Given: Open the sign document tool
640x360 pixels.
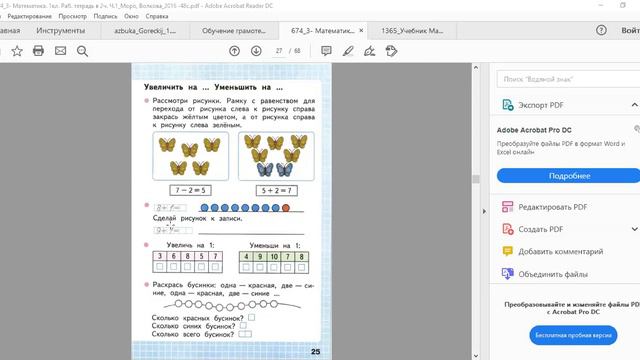Looking at the screenshot, I should click(370, 51).
